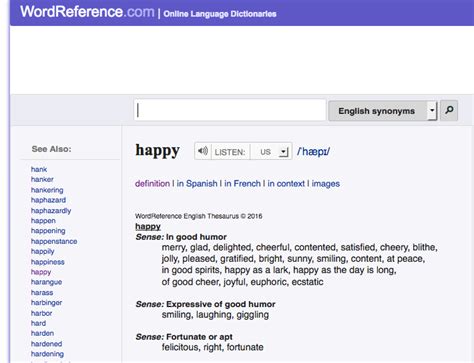This screenshot has height=363, width=474.
Task: Open the see-also word happiness
Action: click(x=48, y=262)
